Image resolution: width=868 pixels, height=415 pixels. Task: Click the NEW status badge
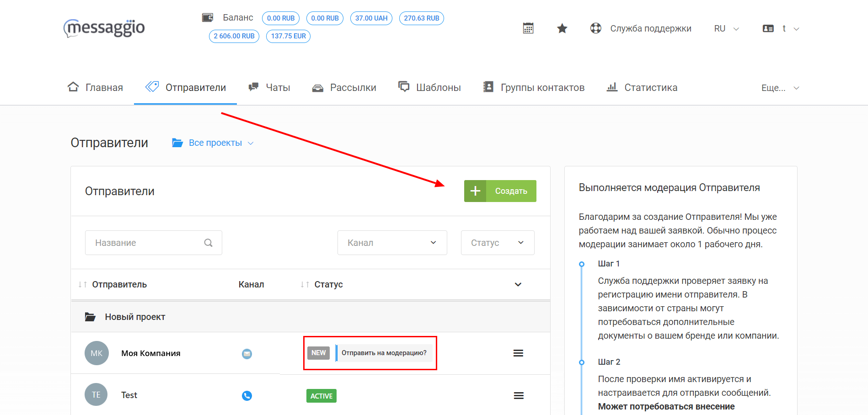[x=318, y=353]
